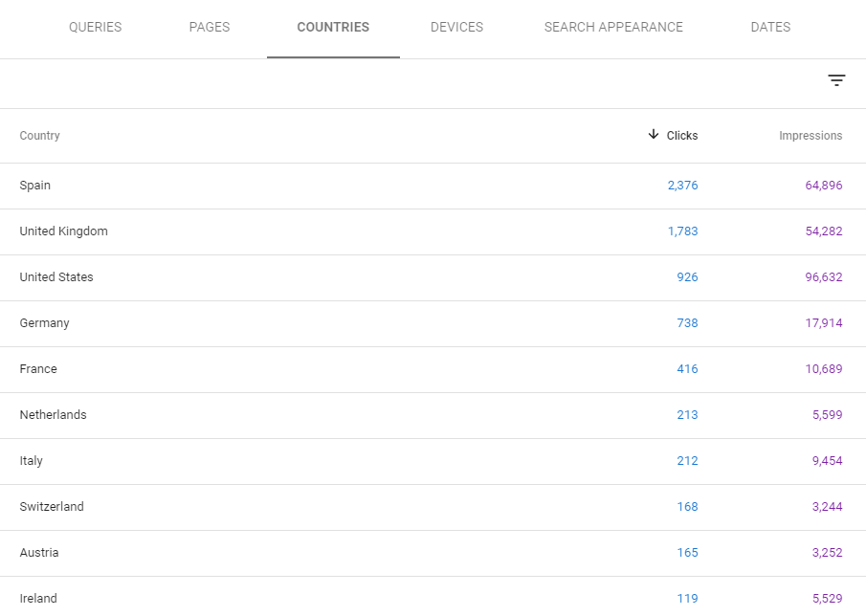Go to the Search Appearance tab
This screenshot has height=616, width=866.
[613, 27]
